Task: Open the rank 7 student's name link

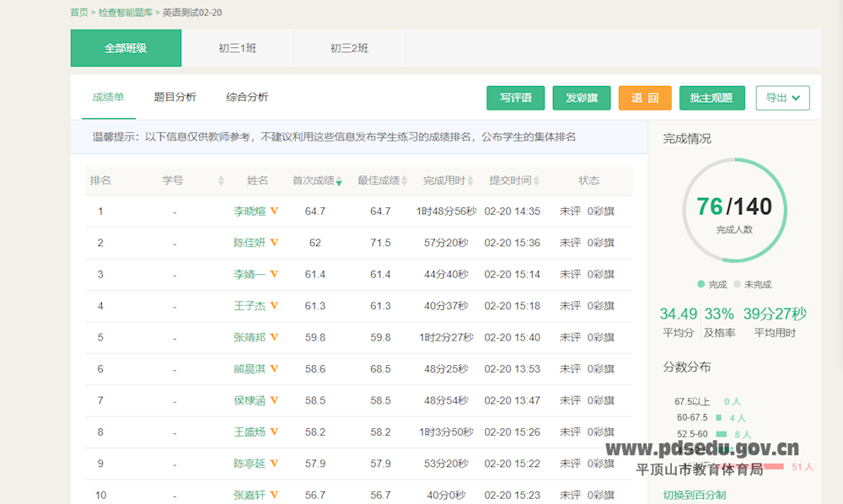Action: (250, 400)
